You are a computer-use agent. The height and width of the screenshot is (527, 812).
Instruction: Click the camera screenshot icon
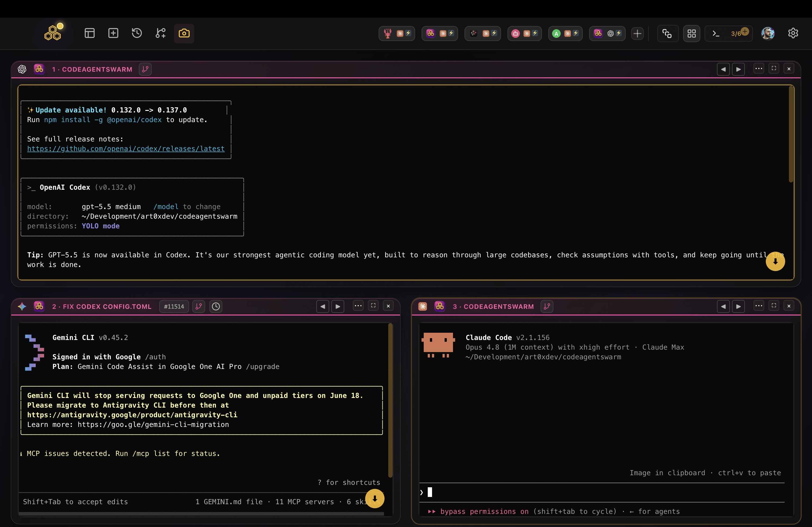click(x=184, y=33)
